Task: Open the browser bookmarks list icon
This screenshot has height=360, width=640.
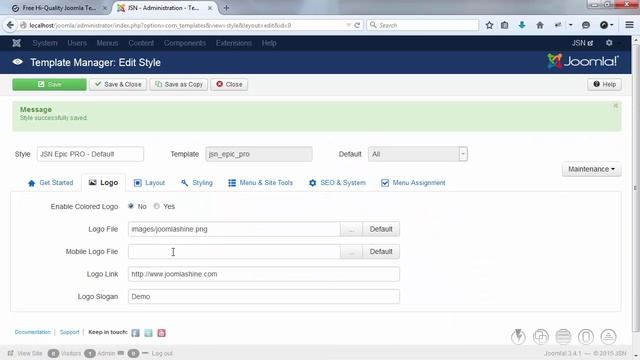Action: tap(504, 25)
